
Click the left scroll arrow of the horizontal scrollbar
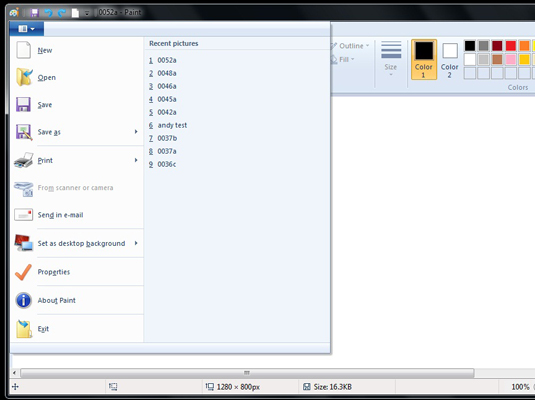[x=15, y=373]
